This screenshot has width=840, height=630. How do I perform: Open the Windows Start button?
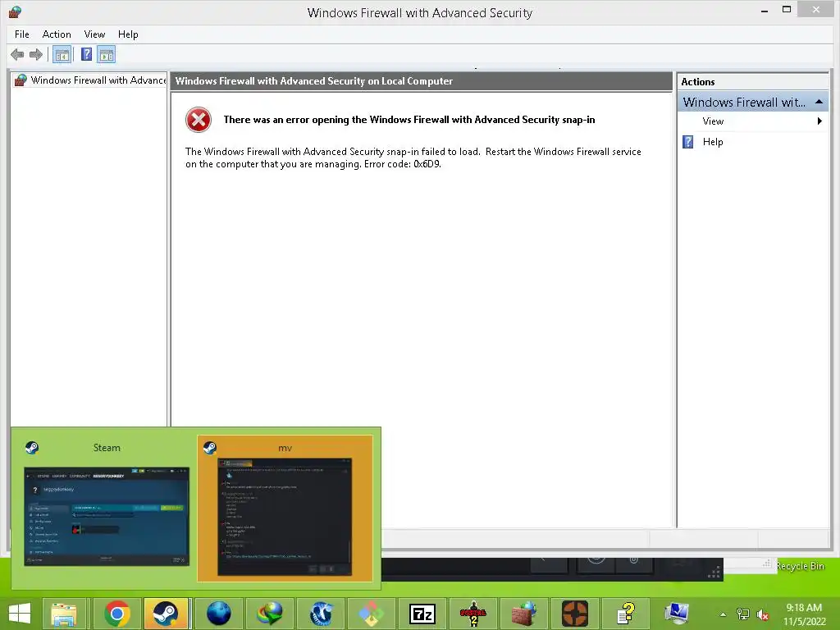point(20,614)
